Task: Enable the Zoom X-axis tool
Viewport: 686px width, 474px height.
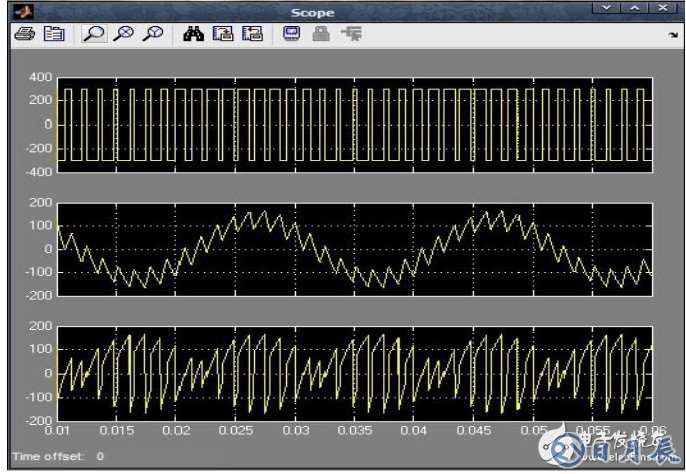Action: 123,34
